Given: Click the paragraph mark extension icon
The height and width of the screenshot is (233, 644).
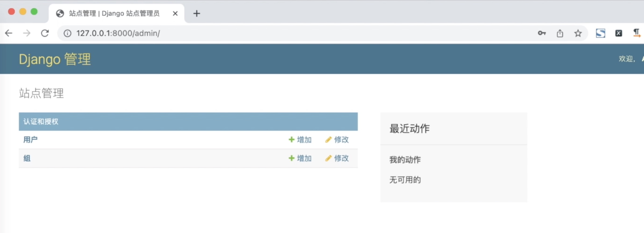Looking at the screenshot, I should coord(637,33).
